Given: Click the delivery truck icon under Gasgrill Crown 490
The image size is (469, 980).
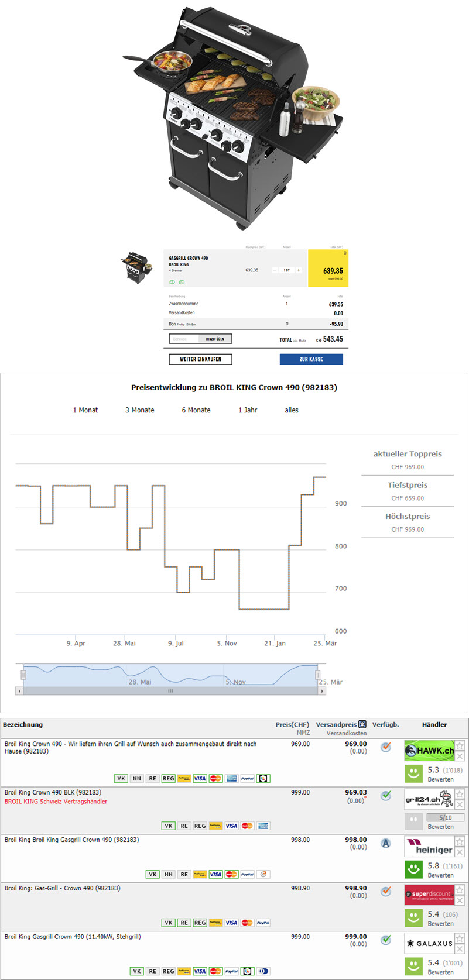Looking at the screenshot, I should [173, 282].
